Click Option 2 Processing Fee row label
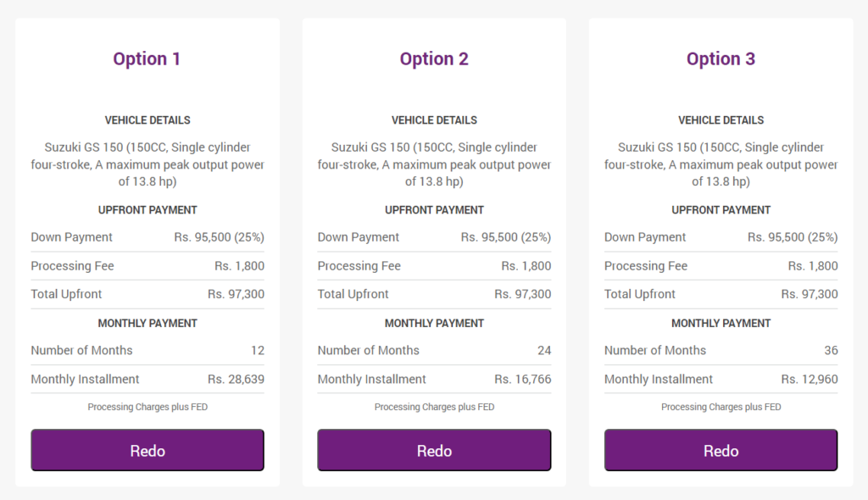868x500 pixels. pyautogui.click(x=359, y=266)
